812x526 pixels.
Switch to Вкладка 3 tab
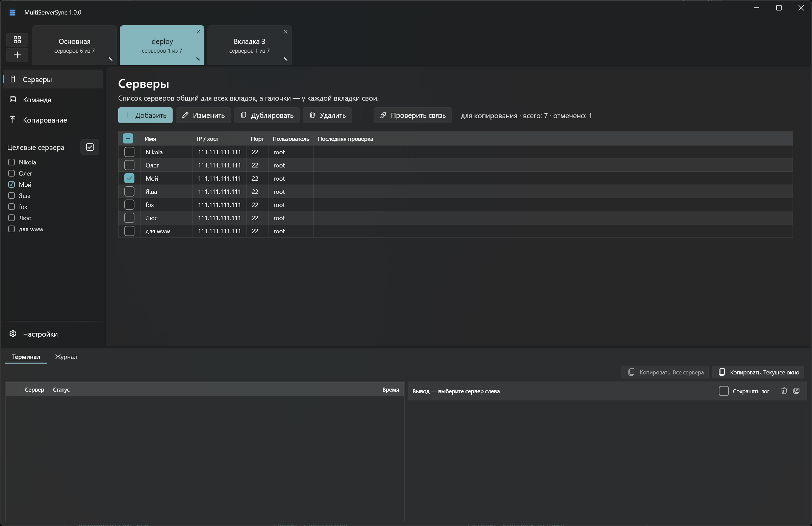click(x=249, y=45)
